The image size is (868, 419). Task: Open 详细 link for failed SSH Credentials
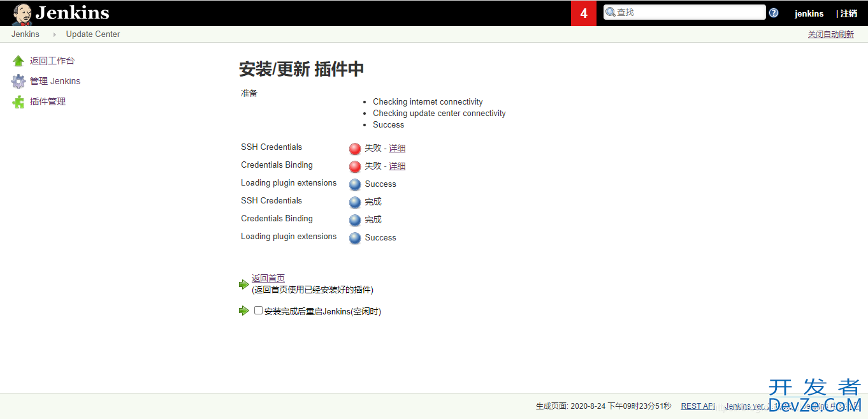pyautogui.click(x=397, y=148)
